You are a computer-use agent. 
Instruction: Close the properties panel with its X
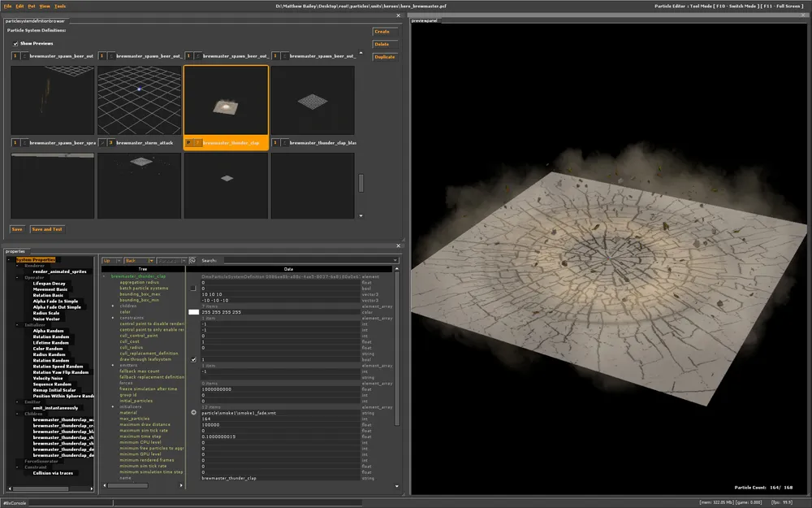click(x=398, y=245)
